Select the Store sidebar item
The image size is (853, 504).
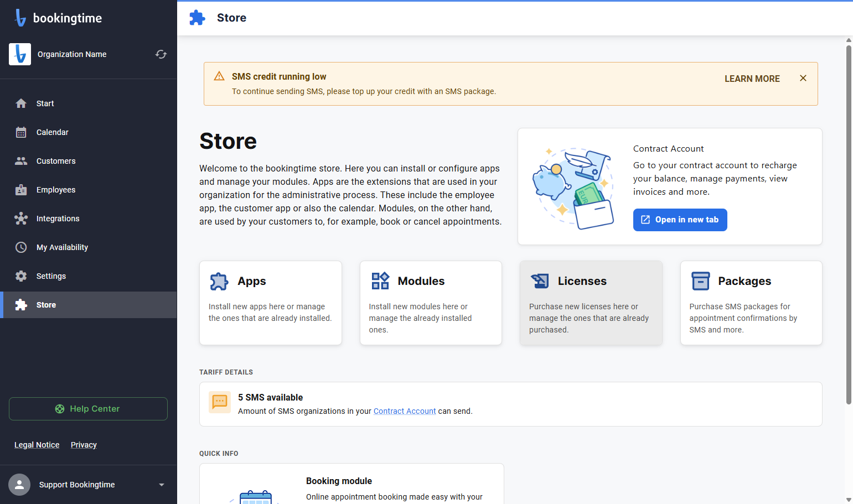[x=89, y=305]
